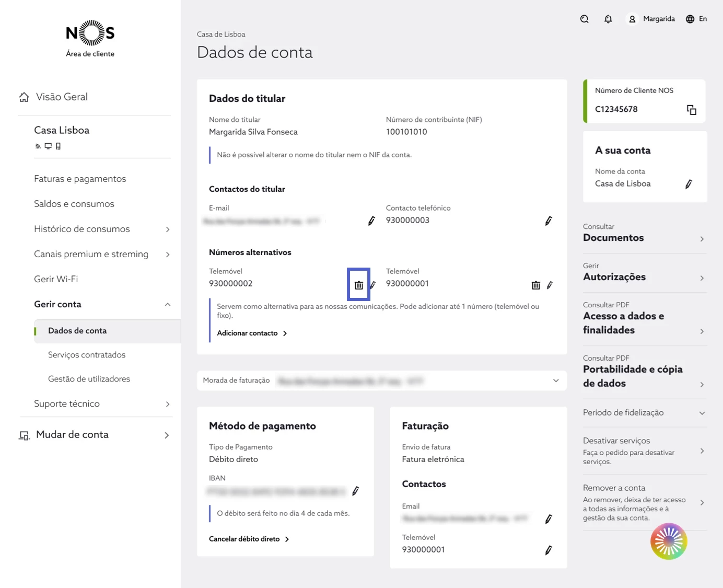The width and height of the screenshot is (723, 588).
Task: Select the name Margarida Silva Fonseca
Action: (253, 132)
